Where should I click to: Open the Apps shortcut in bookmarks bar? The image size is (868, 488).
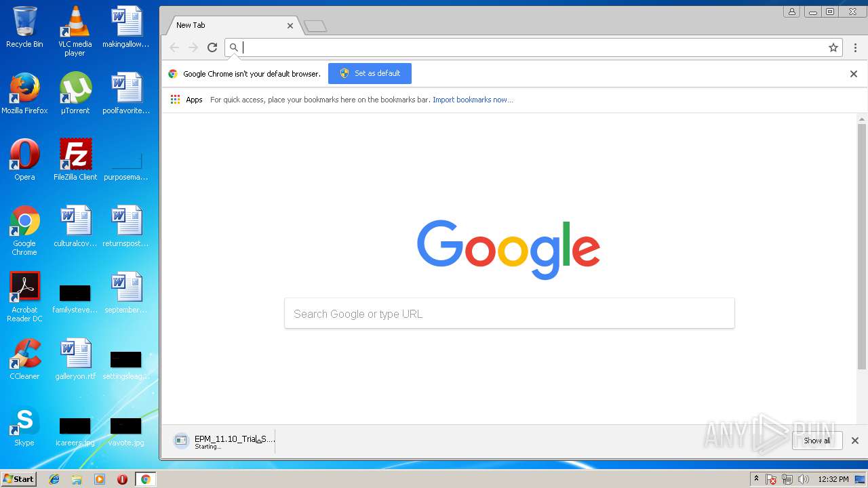(186, 100)
